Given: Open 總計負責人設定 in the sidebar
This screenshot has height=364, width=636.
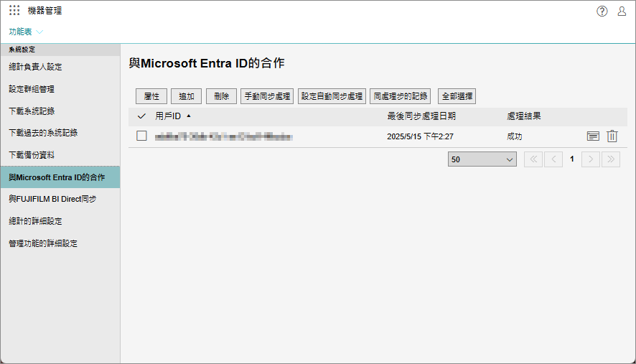Looking at the screenshot, I should [x=35, y=67].
